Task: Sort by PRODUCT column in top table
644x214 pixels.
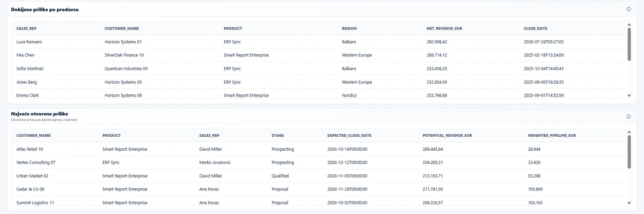Action: click(233, 28)
